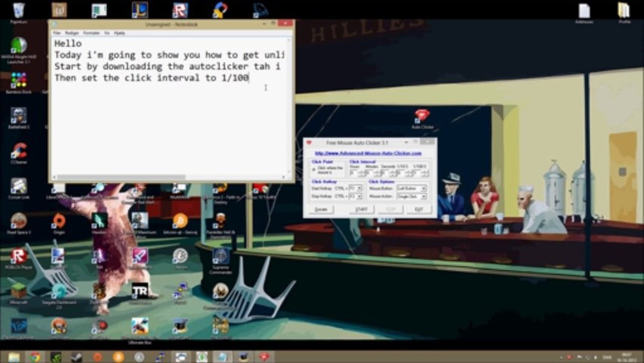Open the Rediger menu in Notepad
644x363 pixels.
click(72, 33)
